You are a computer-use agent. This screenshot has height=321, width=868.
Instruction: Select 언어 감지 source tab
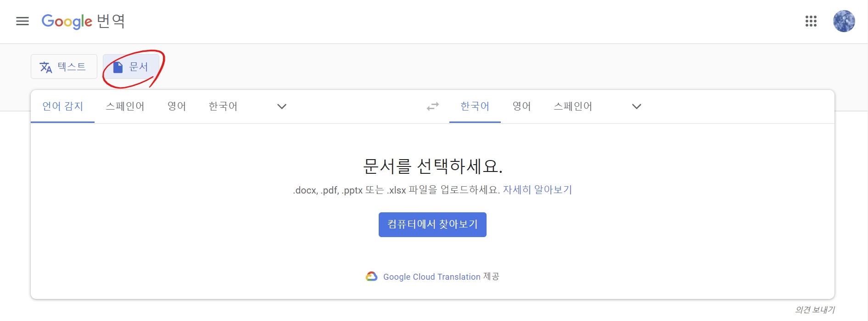click(x=62, y=106)
